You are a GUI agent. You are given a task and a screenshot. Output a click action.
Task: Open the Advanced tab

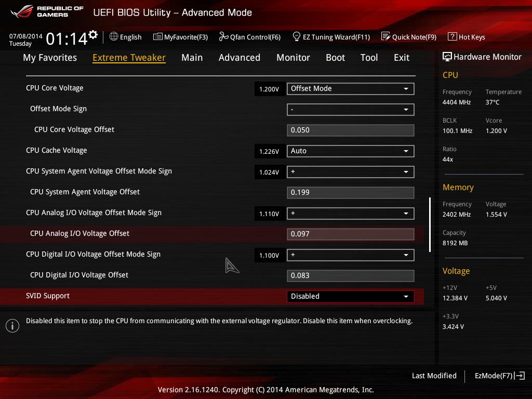(x=240, y=58)
